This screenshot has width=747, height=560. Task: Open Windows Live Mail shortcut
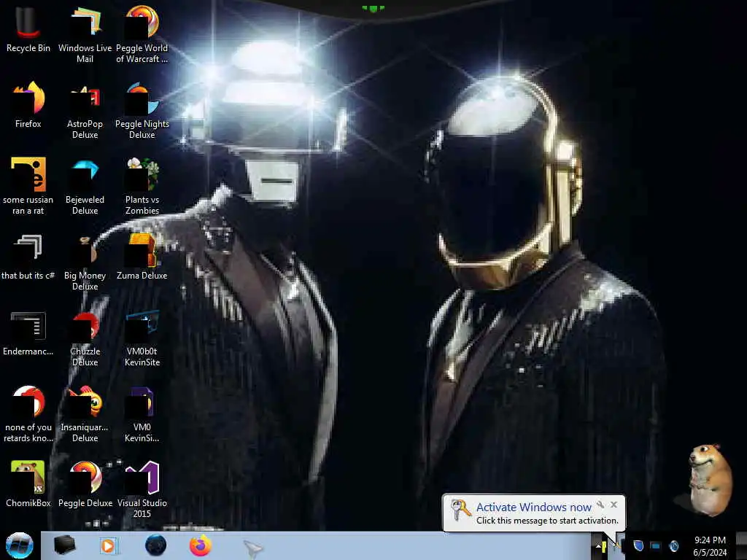point(85,34)
